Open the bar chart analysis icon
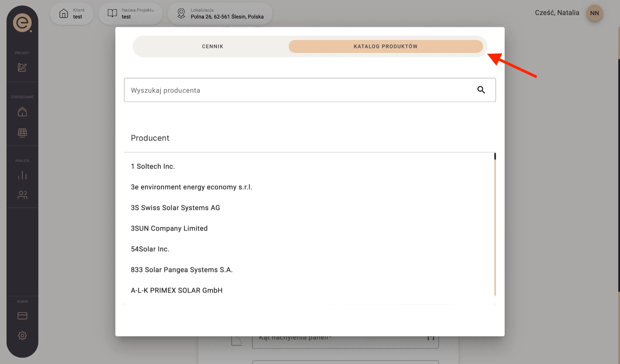 pos(22,175)
